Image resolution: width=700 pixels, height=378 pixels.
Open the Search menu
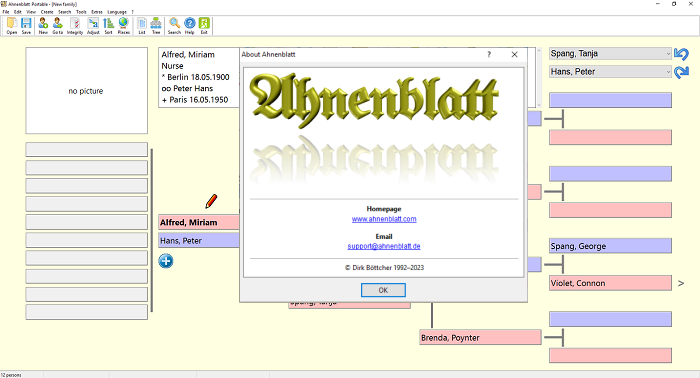(65, 12)
